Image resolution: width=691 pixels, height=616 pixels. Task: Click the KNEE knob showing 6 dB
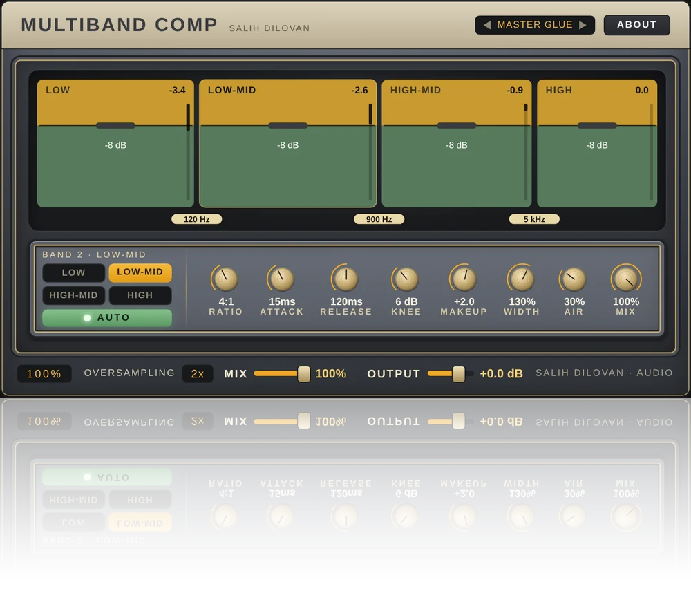click(x=406, y=279)
